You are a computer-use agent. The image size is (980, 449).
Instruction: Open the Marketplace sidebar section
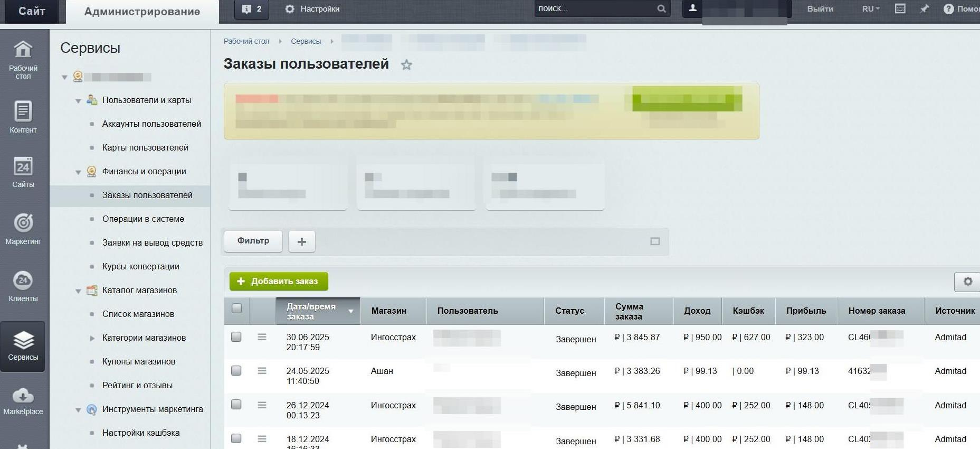pyautogui.click(x=23, y=401)
